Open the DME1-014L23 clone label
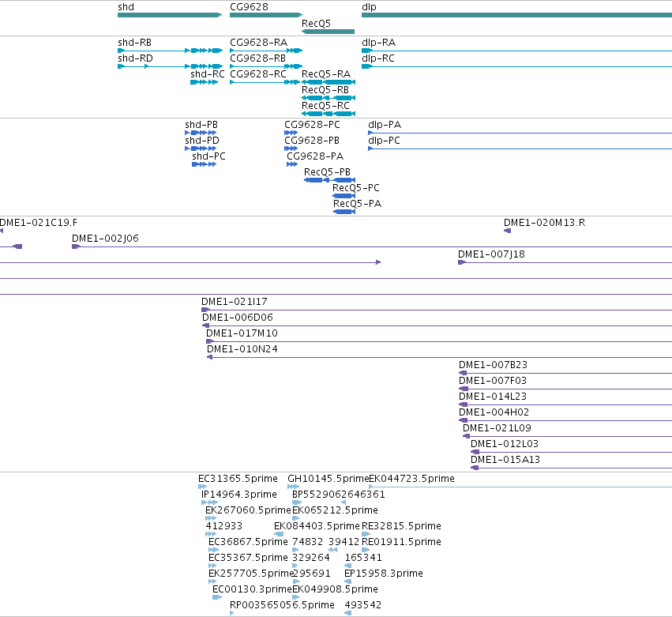The width and height of the screenshot is (672, 617). [493, 397]
